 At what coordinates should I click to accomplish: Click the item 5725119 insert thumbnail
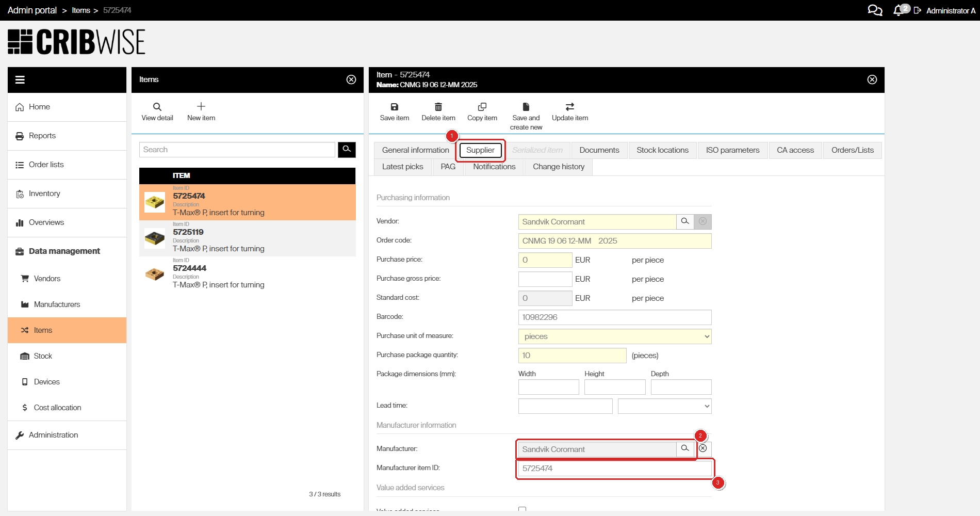click(x=155, y=238)
